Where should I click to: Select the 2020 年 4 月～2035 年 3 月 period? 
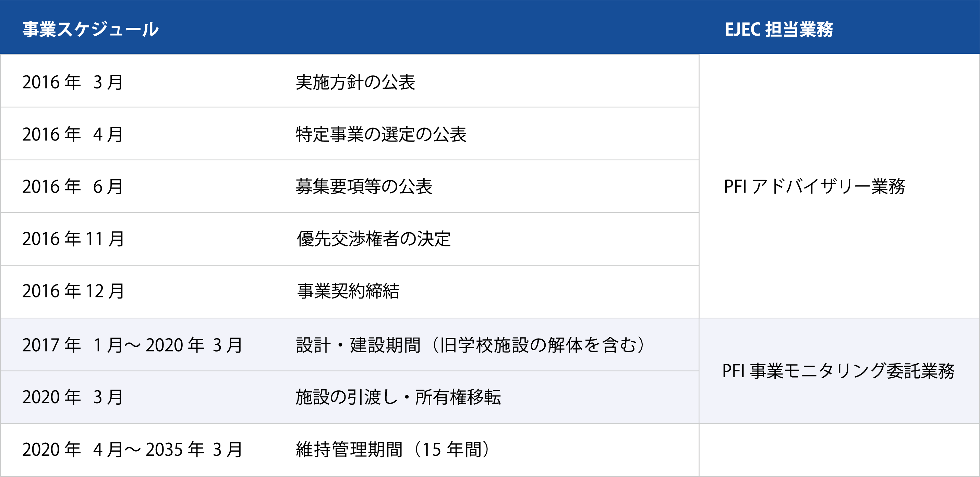point(132,450)
